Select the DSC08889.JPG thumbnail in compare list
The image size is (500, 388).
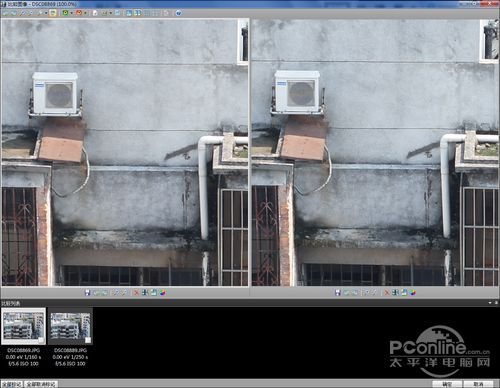coord(70,326)
